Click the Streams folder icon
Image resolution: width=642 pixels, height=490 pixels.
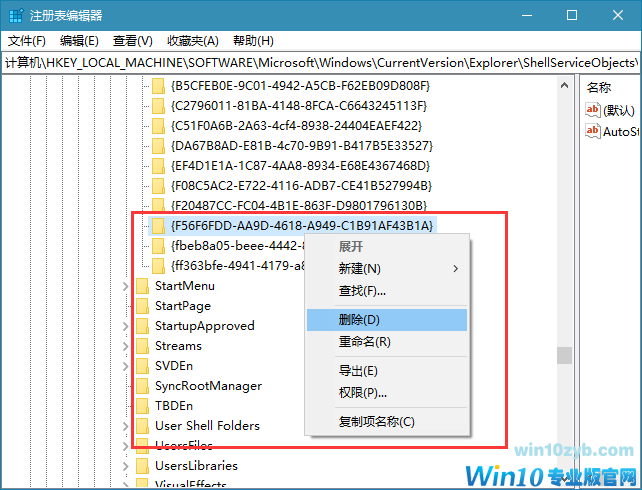pyautogui.click(x=142, y=346)
